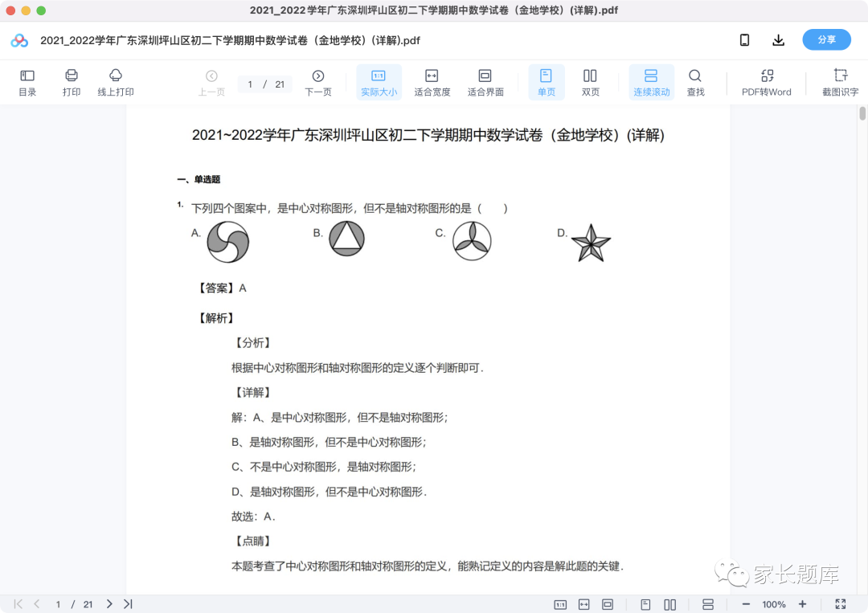Image resolution: width=868 pixels, height=613 pixels.
Task: Select 实际大小 actual size view
Action: (379, 83)
